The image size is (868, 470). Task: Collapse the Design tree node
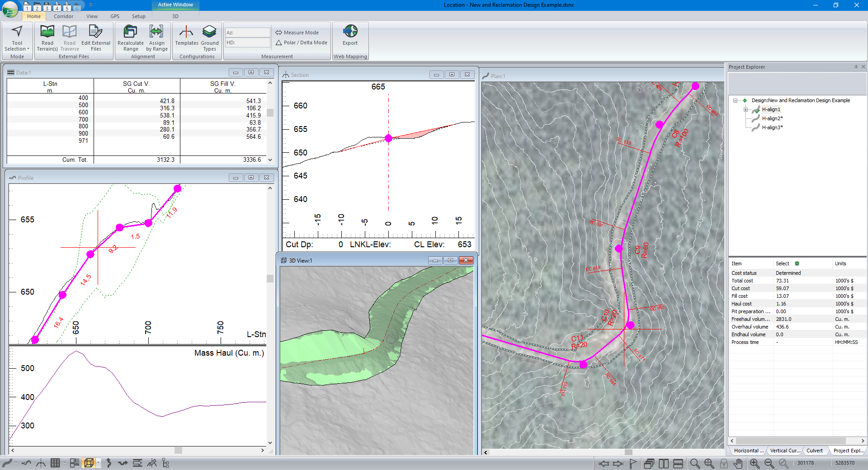(735, 100)
